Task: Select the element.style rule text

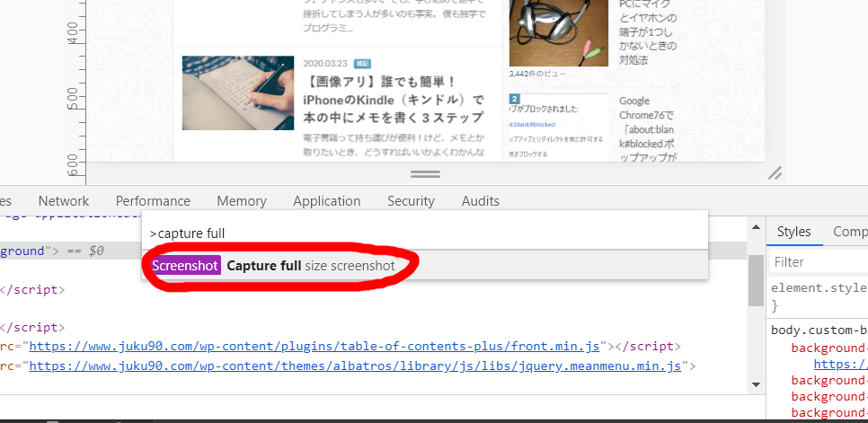Action: [819, 288]
